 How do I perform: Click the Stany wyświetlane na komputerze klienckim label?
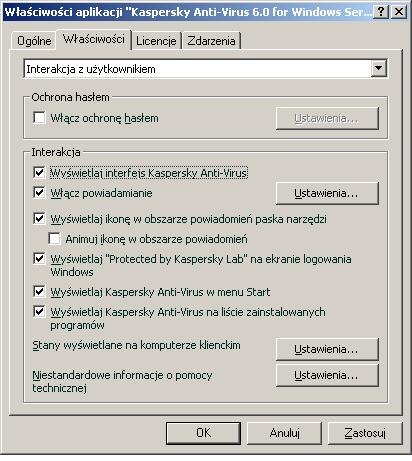[136, 345]
